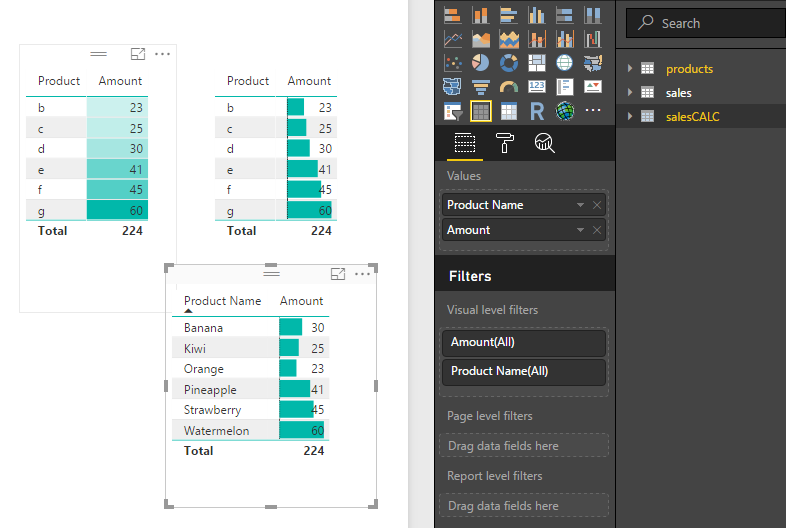The image size is (786, 528).
Task: Select salesCALC table name in Fields
Action: (x=692, y=117)
